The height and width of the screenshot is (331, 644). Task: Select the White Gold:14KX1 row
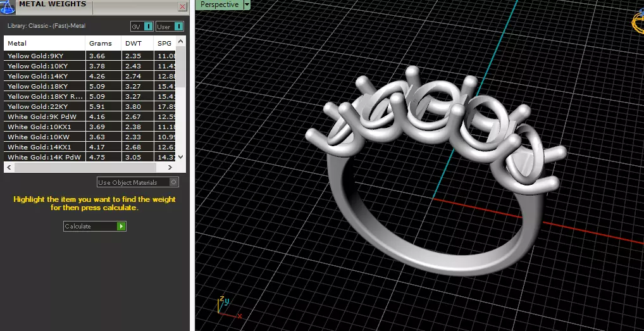click(90, 147)
